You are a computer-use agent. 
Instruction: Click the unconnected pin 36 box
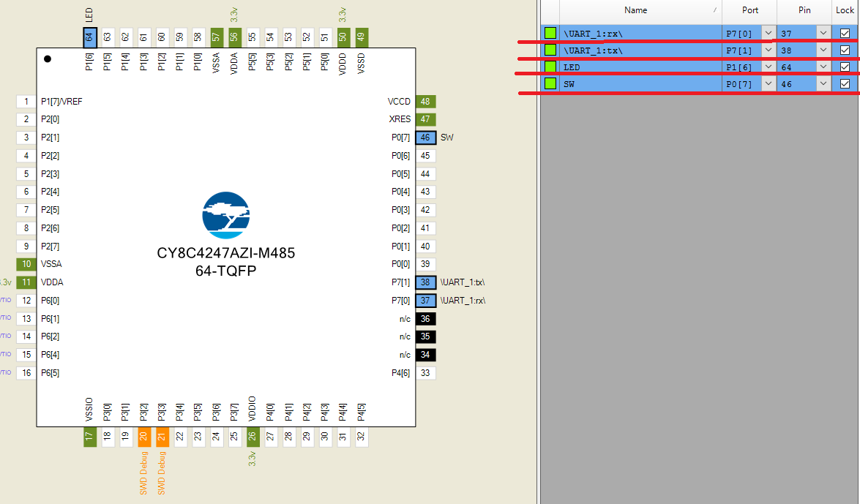pyautogui.click(x=426, y=319)
